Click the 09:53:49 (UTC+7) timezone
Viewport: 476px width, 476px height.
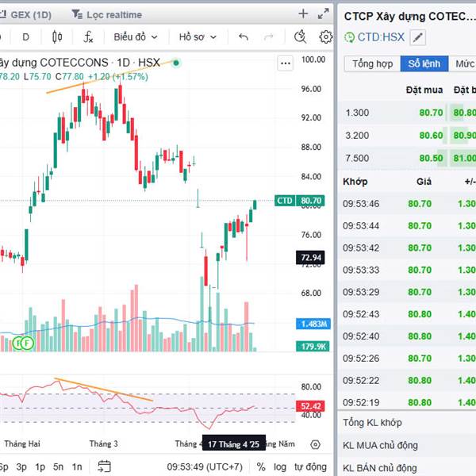coord(205,466)
